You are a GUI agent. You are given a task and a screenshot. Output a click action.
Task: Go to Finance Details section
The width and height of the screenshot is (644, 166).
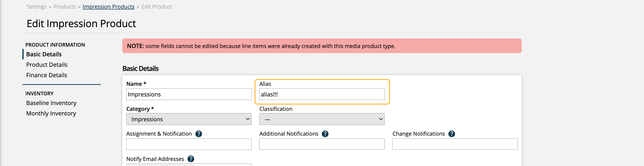click(x=46, y=75)
